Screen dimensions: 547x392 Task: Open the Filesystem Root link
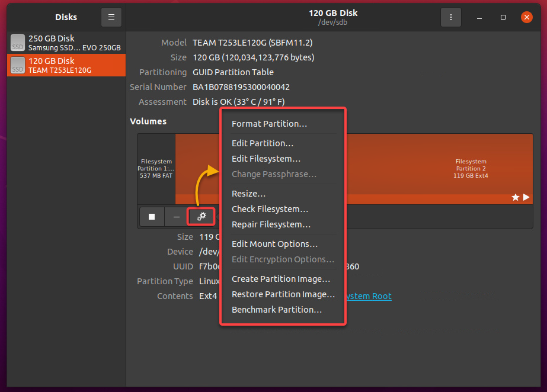(x=369, y=296)
